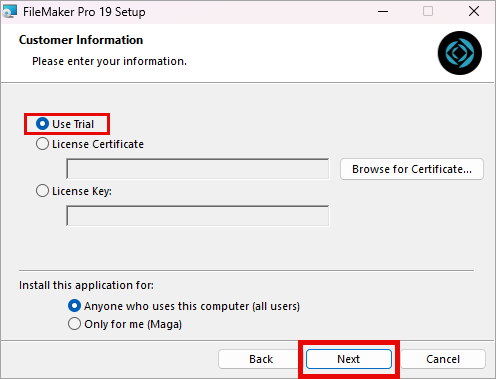Focus the License Certificate path field

pyautogui.click(x=198, y=169)
